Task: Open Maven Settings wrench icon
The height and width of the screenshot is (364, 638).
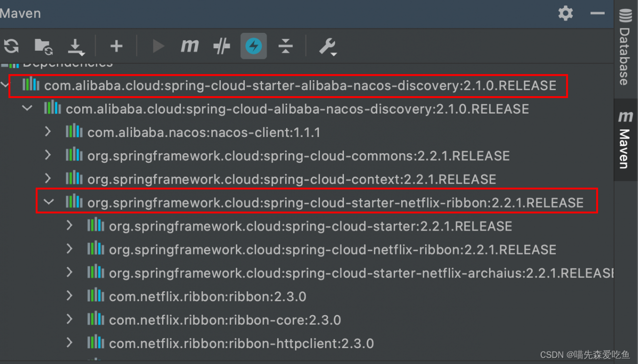Action: 327,46
